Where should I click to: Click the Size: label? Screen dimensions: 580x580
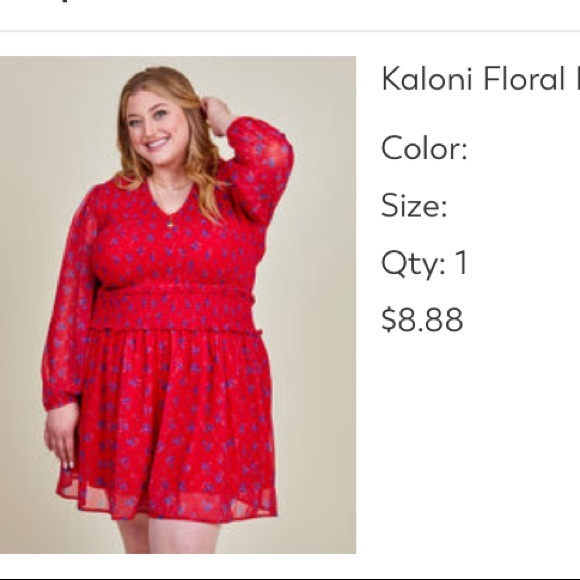tap(414, 205)
